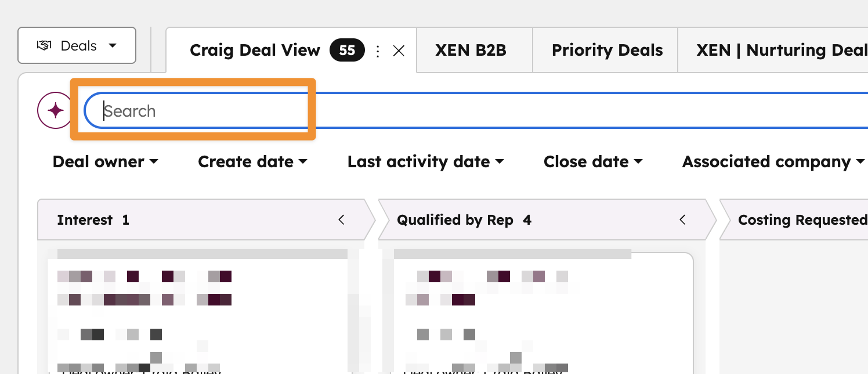Open the Close date filter

pos(593,161)
